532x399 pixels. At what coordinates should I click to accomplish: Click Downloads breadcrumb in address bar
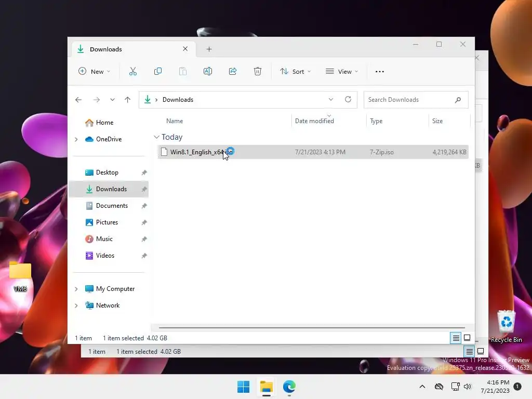click(178, 100)
